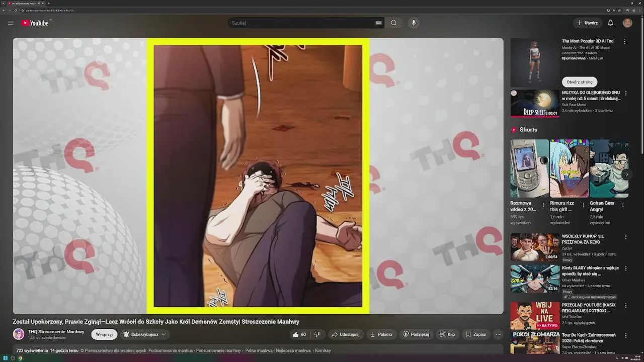
Task: Open the Kiedy SŁABY chłopiec video thumbnail
Action: pyautogui.click(x=535, y=279)
